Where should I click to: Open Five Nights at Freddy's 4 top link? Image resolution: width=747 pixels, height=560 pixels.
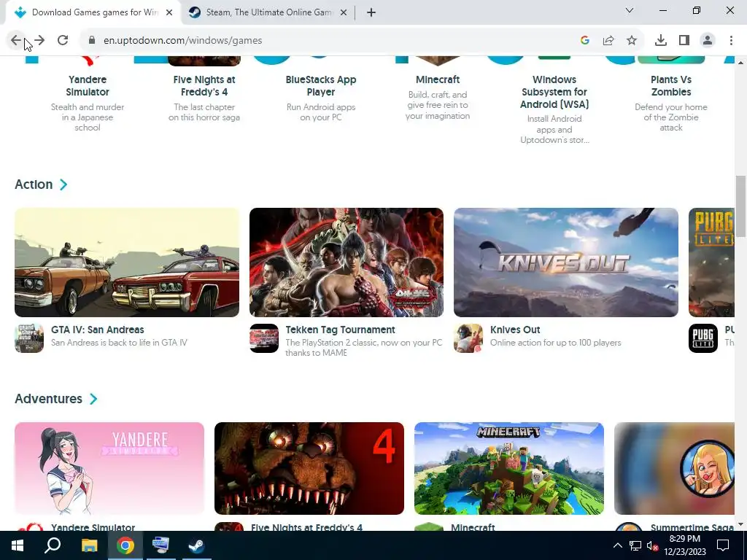click(204, 86)
